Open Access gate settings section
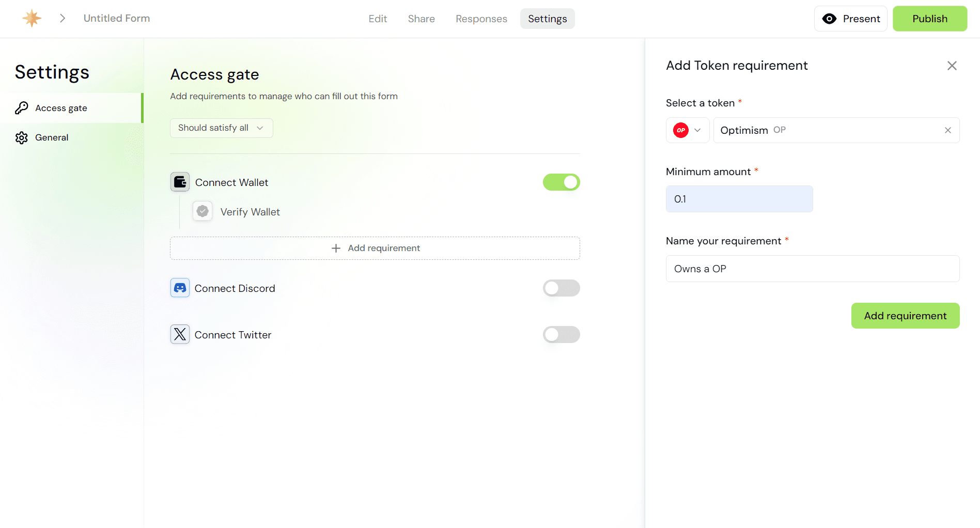The height and width of the screenshot is (528, 980). point(71,108)
